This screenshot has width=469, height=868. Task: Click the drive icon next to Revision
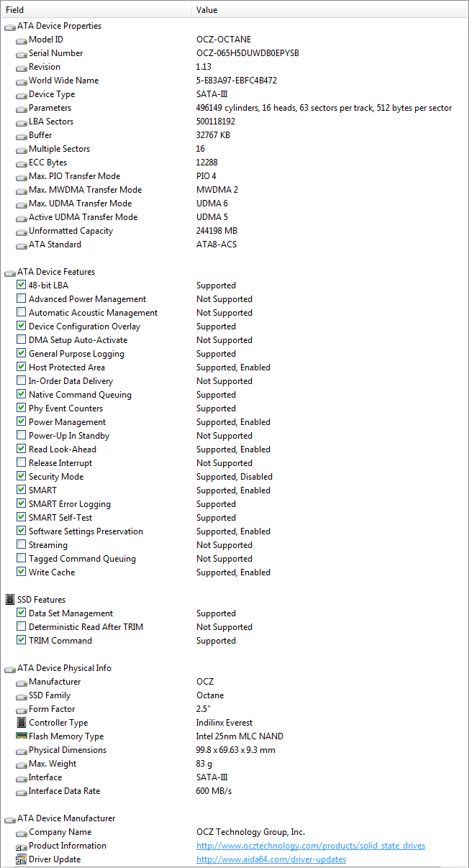[21, 68]
